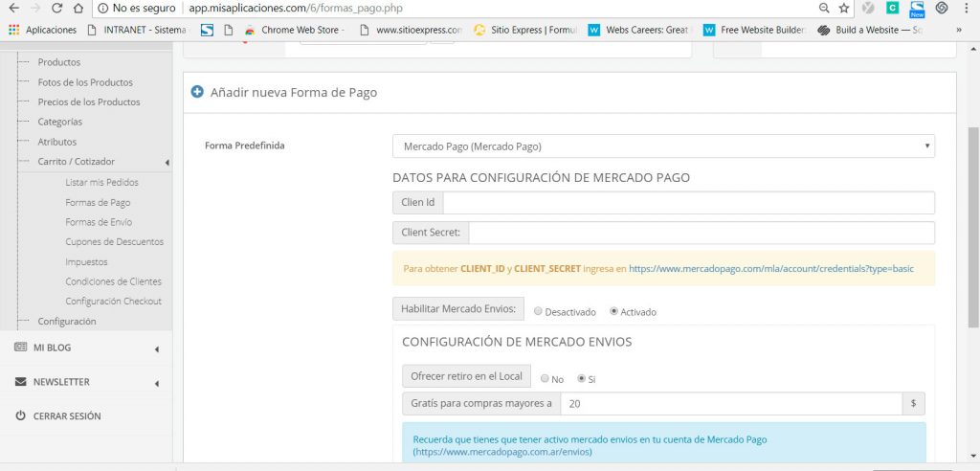Click the blue S New extension icon
Viewport: 980px width, 471px height.
(917, 9)
